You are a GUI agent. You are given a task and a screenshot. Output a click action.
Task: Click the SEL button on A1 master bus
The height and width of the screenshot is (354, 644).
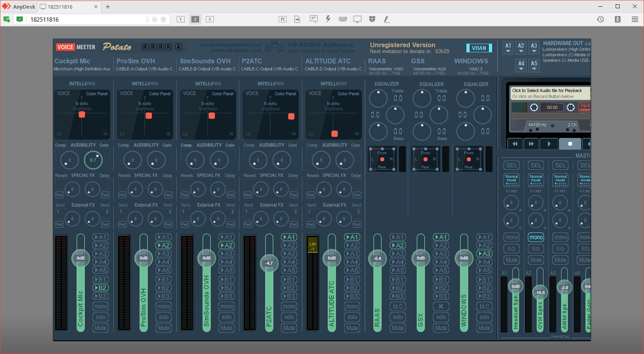pos(512,165)
